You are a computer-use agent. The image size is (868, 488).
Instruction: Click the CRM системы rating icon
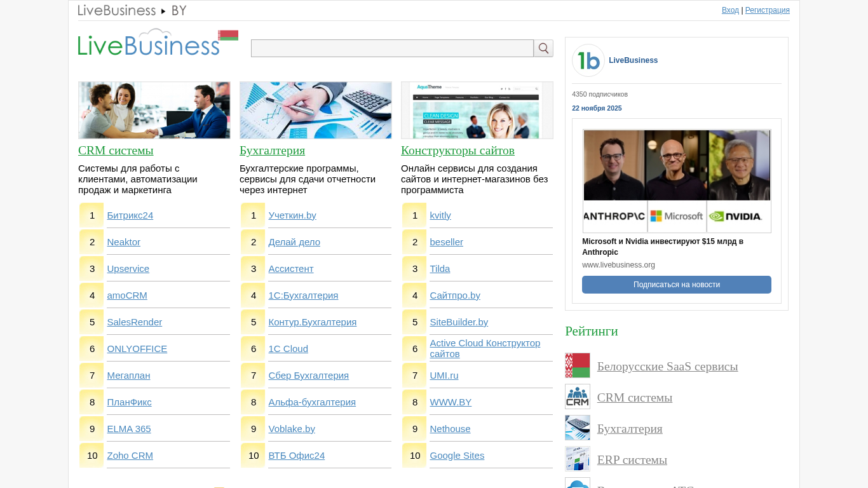578,396
